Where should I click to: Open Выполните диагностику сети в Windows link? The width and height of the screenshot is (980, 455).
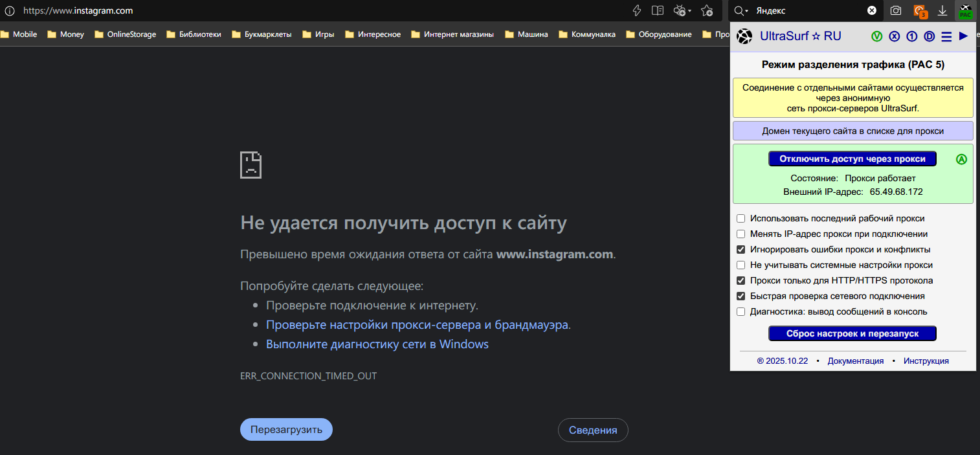[x=377, y=344]
